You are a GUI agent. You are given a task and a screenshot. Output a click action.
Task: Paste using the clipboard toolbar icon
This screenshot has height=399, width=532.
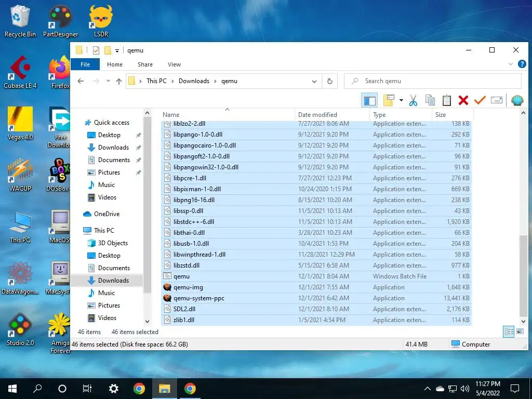[446, 100]
